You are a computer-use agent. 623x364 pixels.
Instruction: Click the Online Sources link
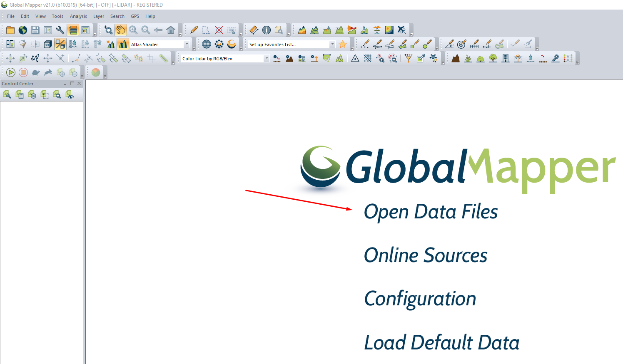point(426,255)
